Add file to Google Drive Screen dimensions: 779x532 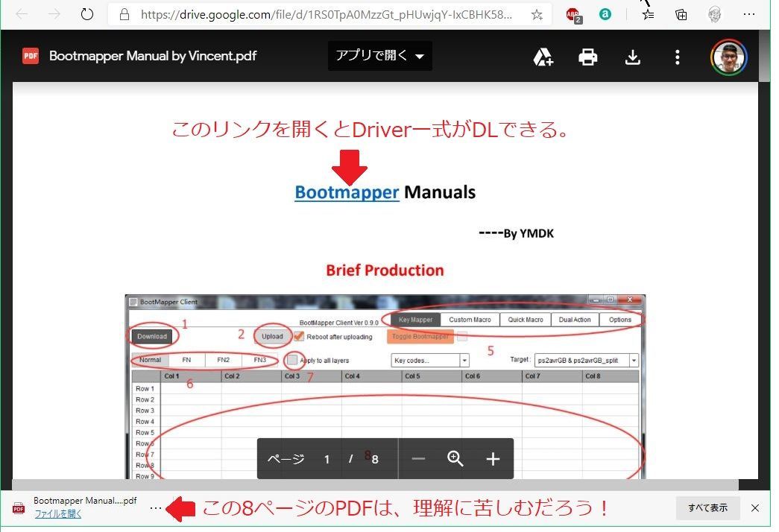pos(543,57)
